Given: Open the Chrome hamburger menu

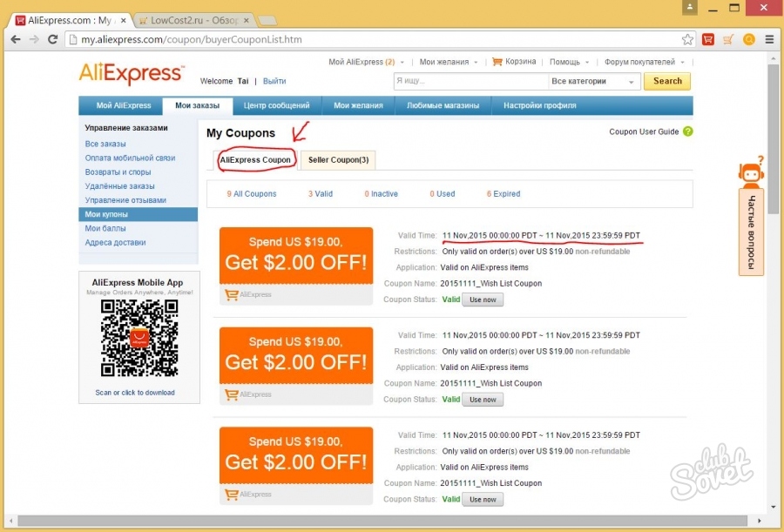Looking at the screenshot, I should (768, 39).
